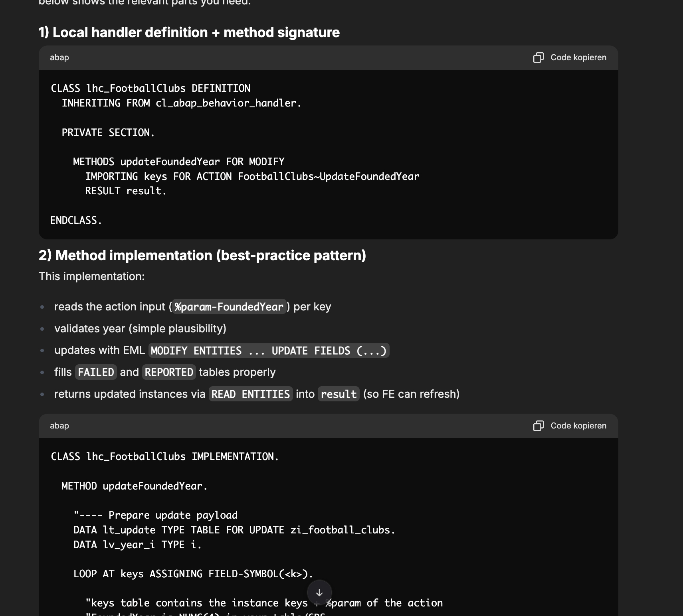
Task: Click the "2) Method implementation" heading
Action: pos(202,256)
